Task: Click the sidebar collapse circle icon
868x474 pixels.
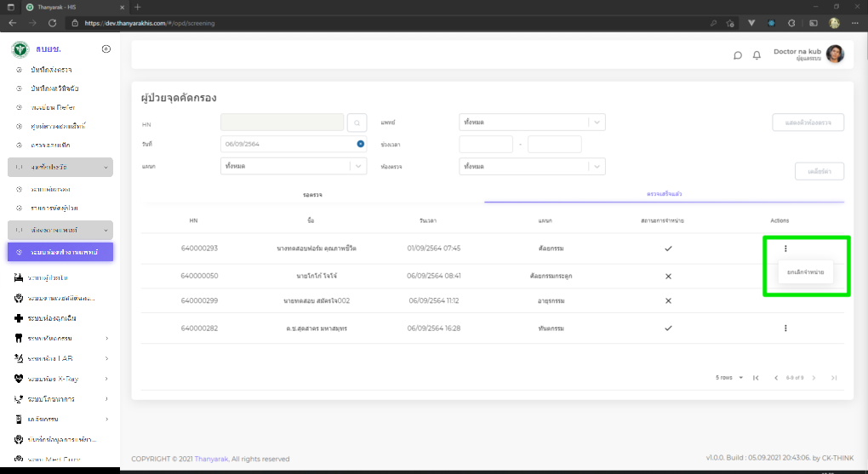Action: (x=106, y=49)
